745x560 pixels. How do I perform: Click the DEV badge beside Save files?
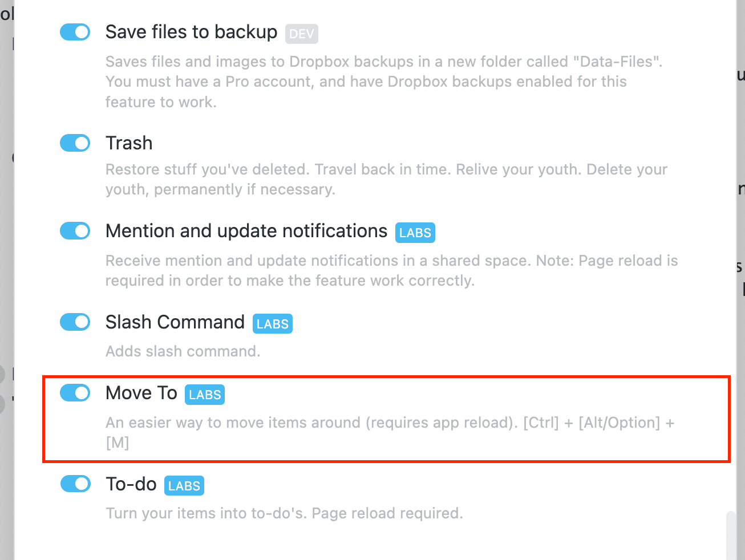click(x=302, y=34)
